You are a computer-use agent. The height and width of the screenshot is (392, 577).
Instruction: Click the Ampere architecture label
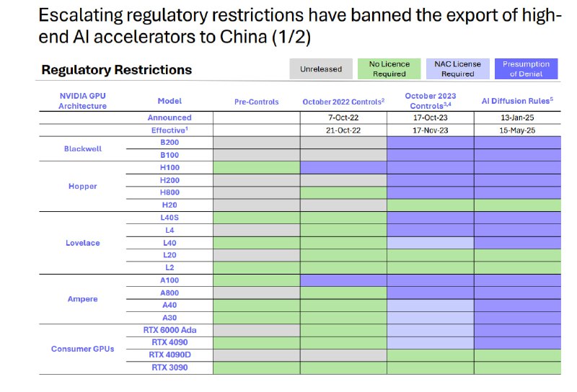click(83, 299)
